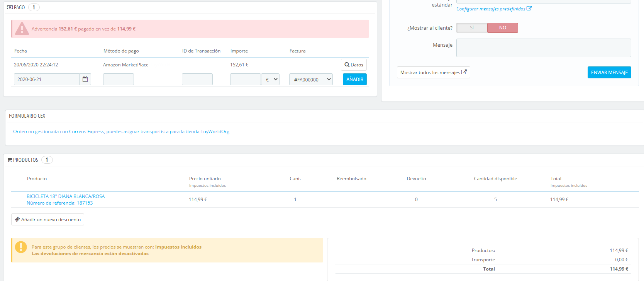
Task: Open Datos for the Amazon MarketPlace payment
Action: 354,65
